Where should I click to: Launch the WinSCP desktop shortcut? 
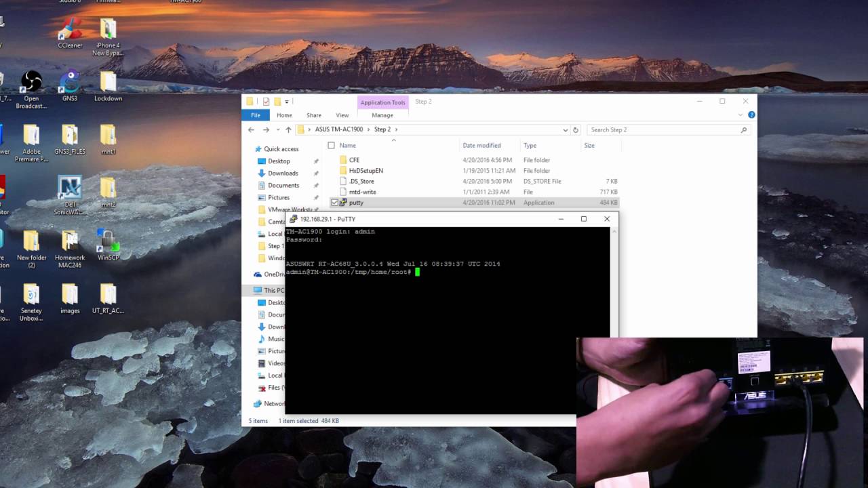(108, 245)
